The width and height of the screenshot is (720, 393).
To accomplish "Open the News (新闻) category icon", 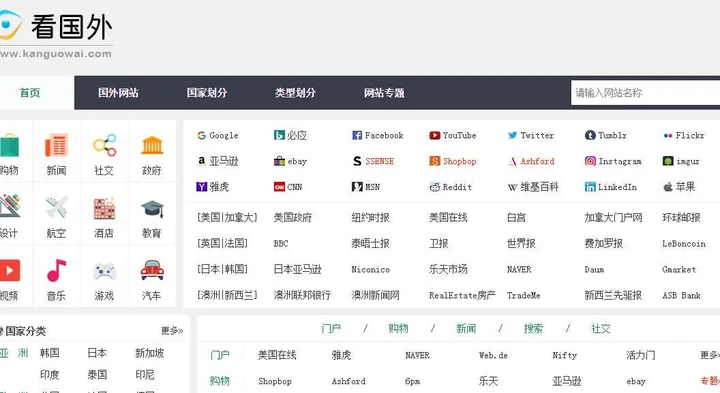I will tap(56, 145).
